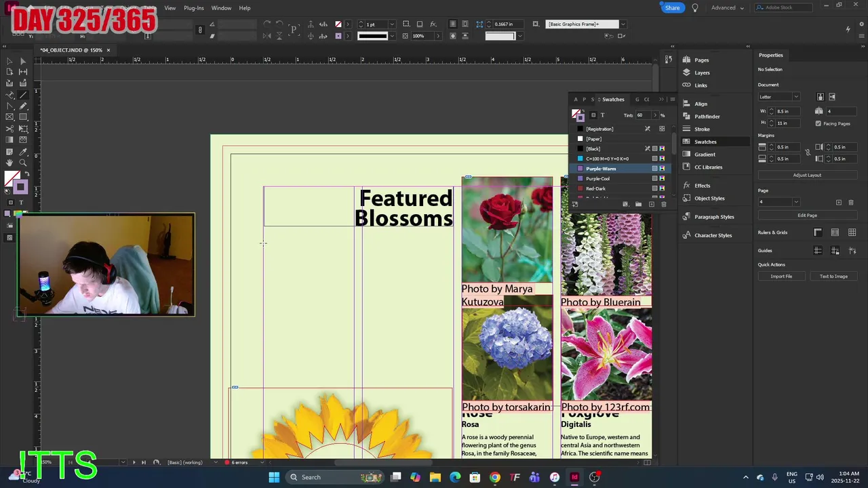Toggle the Facing Pages checkbox

[818, 123]
